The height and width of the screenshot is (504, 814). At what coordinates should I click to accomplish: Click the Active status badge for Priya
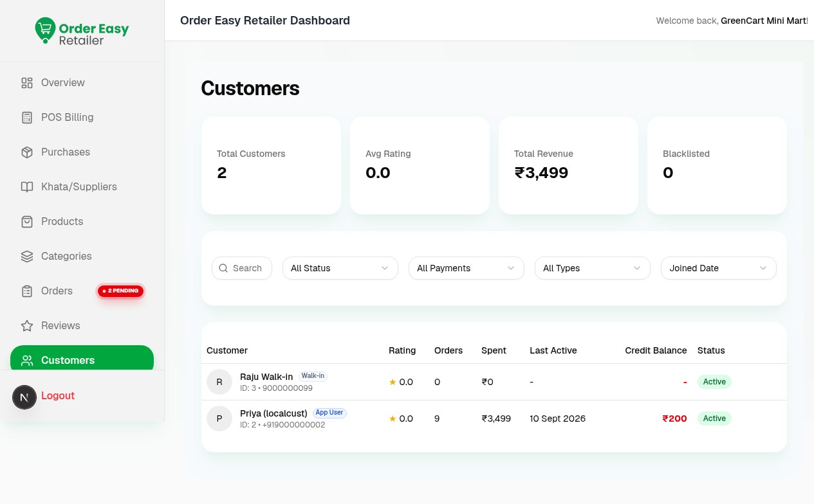714,419
